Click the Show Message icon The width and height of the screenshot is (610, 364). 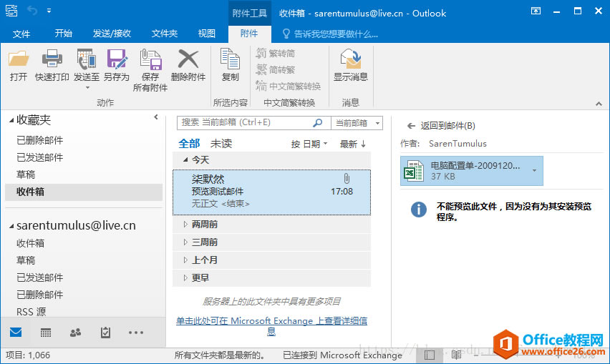click(350, 59)
